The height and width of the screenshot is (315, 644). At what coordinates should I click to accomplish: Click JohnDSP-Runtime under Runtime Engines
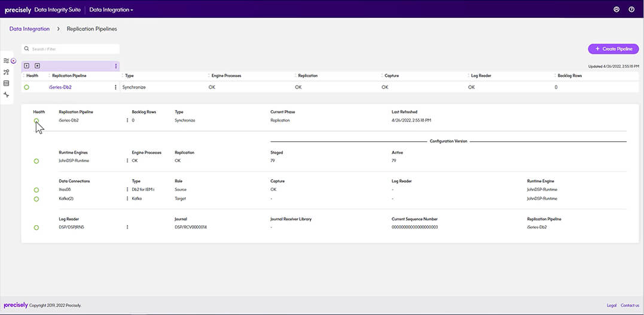pyautogui.click(x=74, y=160)
